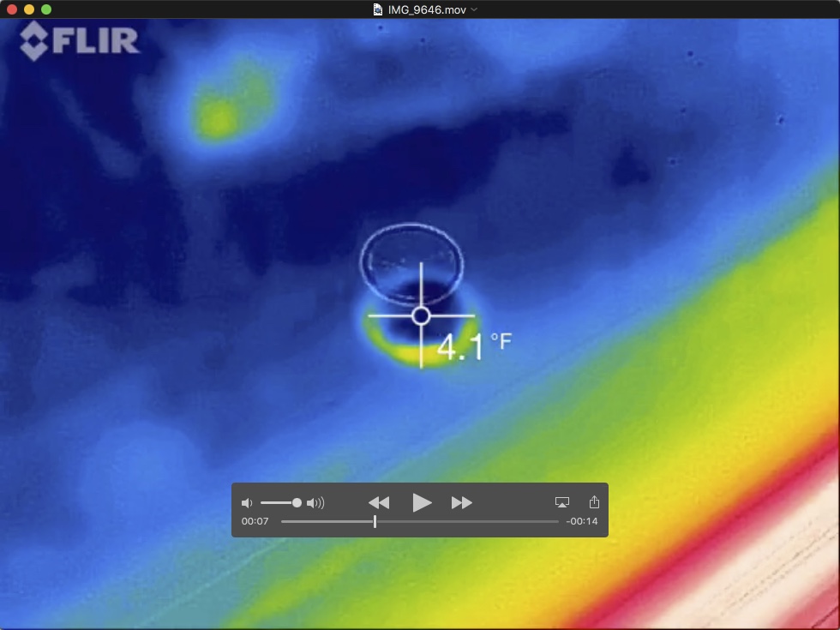Click the FLIR logo in the video
This screenshot has height=630, width=840.
tap(79, 41)
